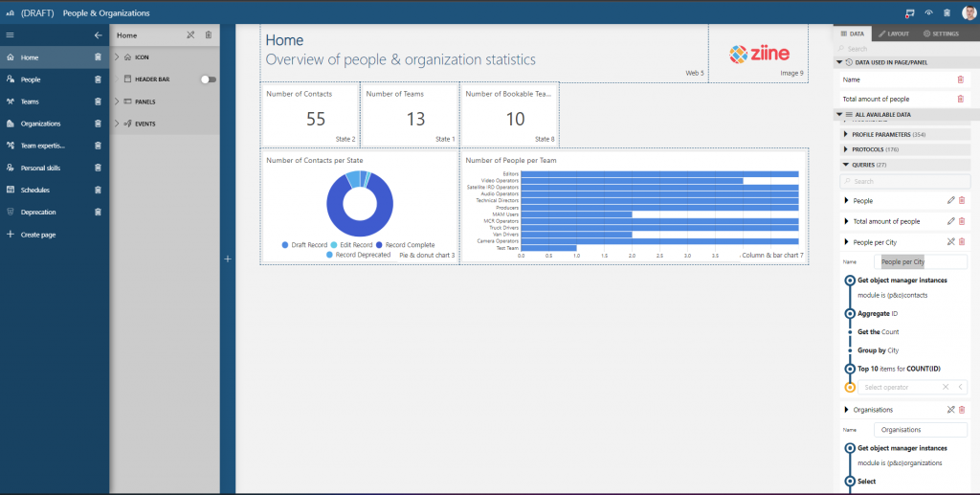This screenshot has height=495, width=980.
Task: Delete the Teams page via trash icon
Action: coord(98,101)
